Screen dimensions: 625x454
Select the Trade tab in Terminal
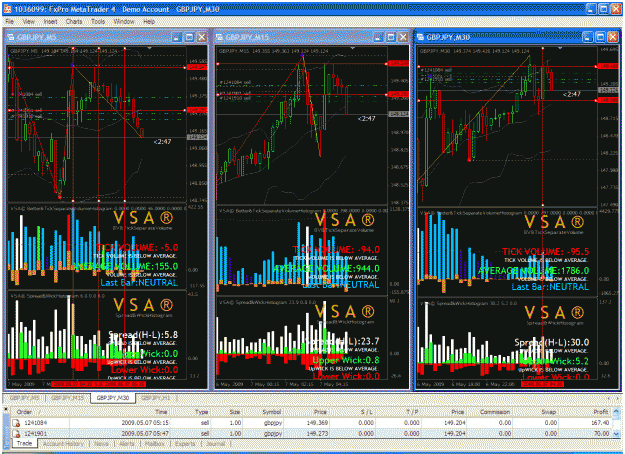click(24, 443)
